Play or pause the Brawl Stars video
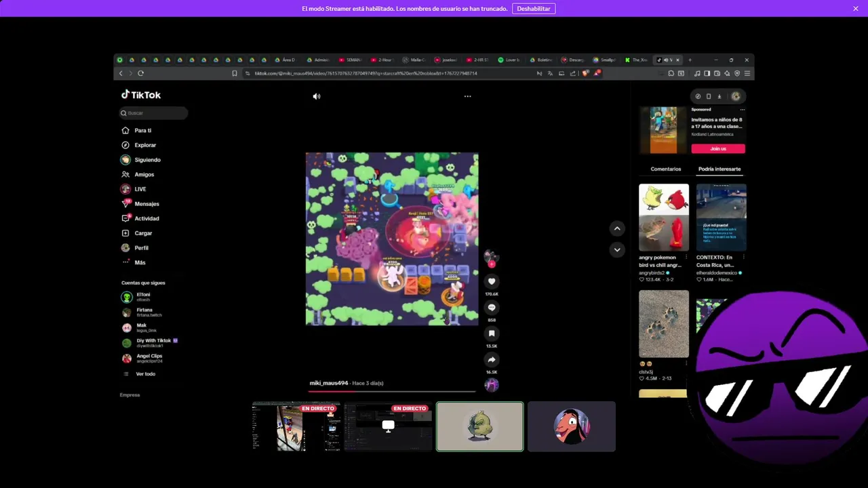 (x=392, y=239)
